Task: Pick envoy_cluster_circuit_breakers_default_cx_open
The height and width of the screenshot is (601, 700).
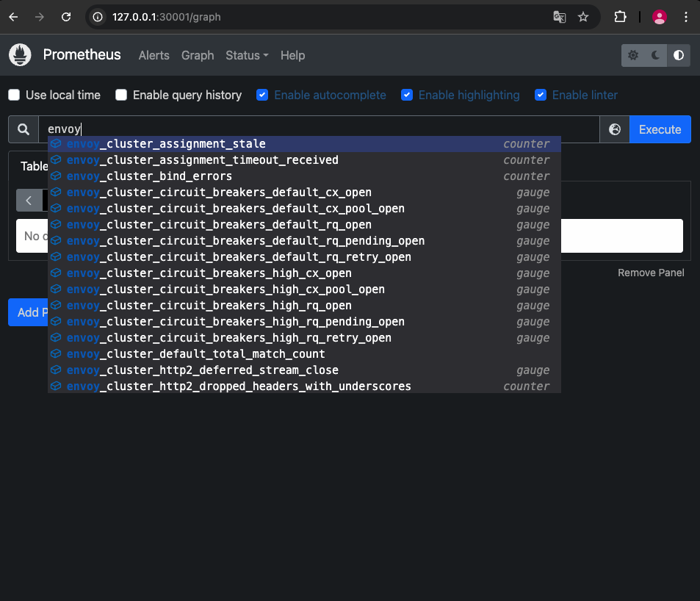Action: 304,192
